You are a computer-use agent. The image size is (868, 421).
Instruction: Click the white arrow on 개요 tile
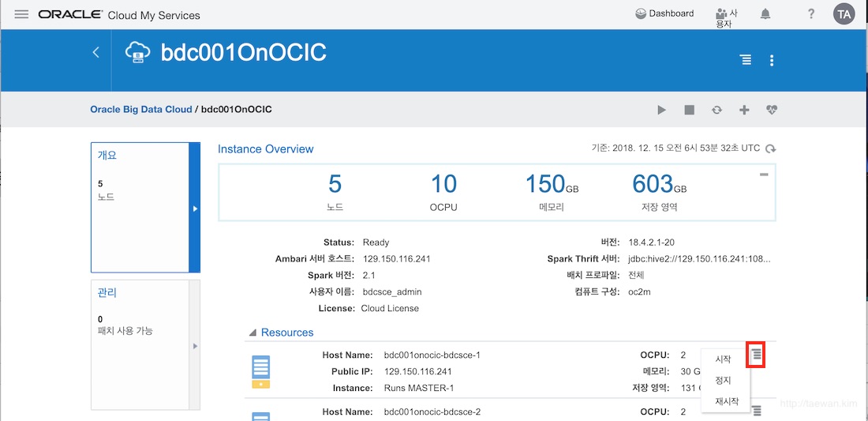195,209
